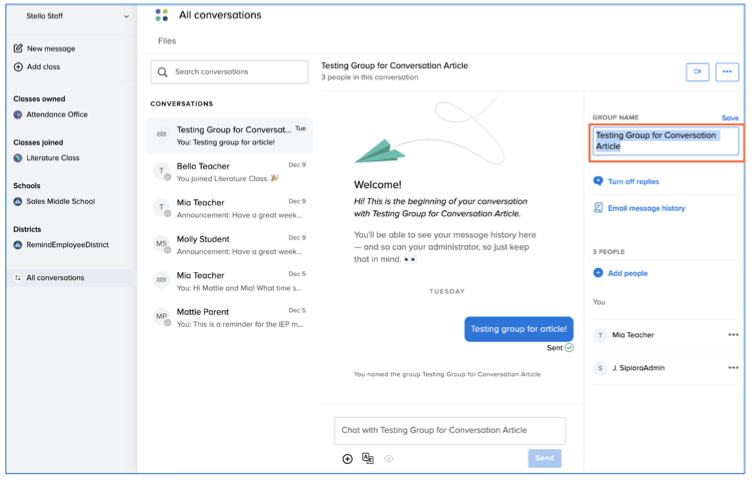Click Email message history link
The height and width of the screenshot is (480, 752).
646,208
